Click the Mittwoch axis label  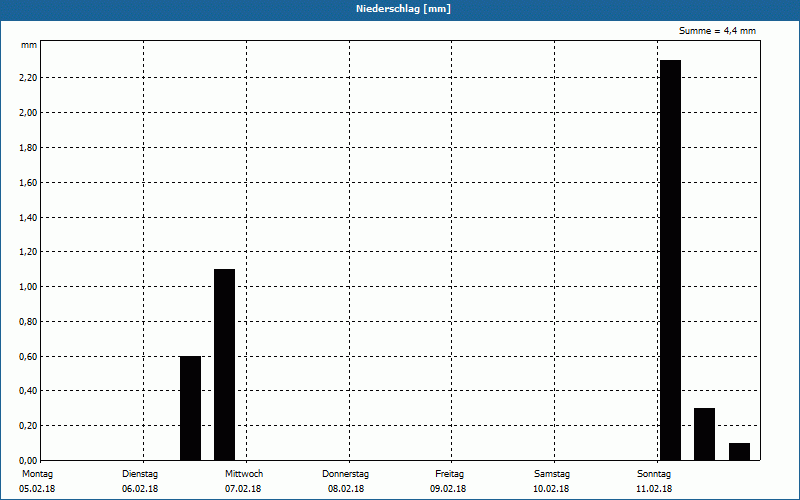(x=244, y=474)
